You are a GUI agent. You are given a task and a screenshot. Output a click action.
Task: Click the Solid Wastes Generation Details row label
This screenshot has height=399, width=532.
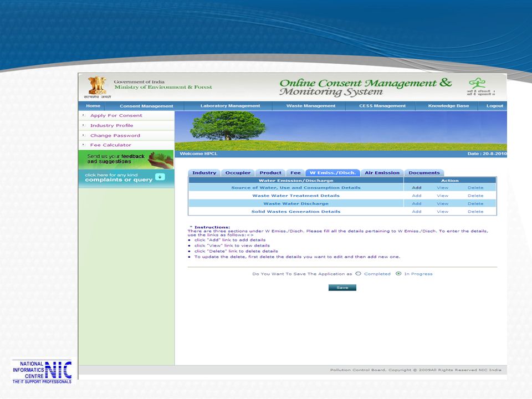click(x=296, y=211)
